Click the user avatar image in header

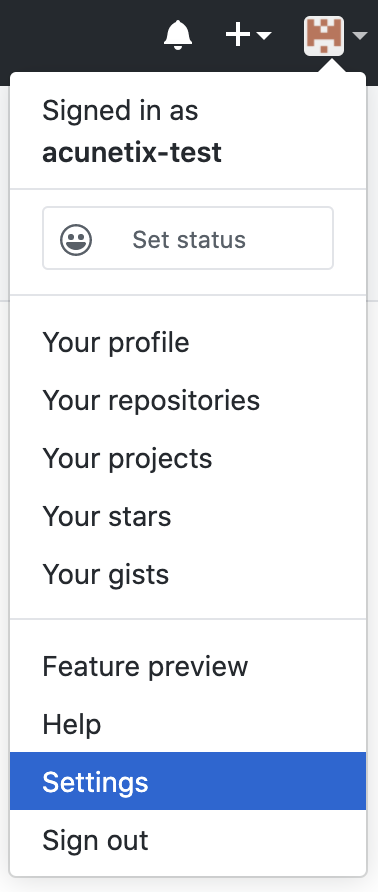coord(324,36)
